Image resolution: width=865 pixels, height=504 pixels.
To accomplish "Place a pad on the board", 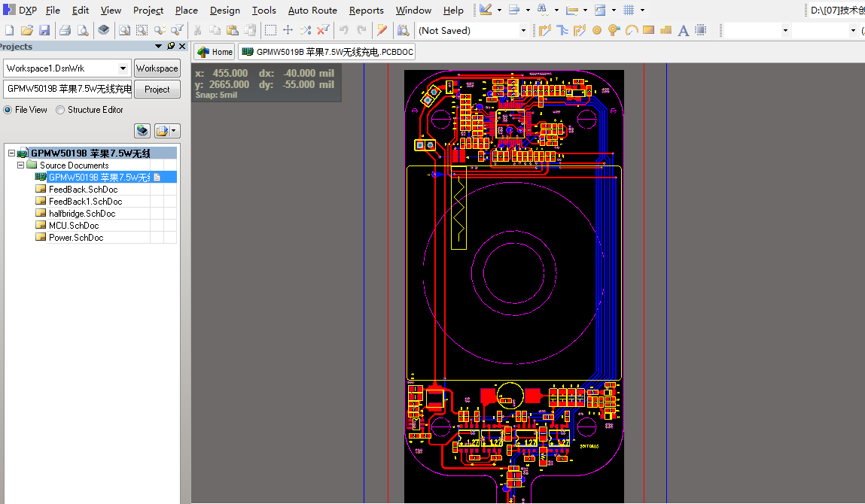I will tap(597, 30).
